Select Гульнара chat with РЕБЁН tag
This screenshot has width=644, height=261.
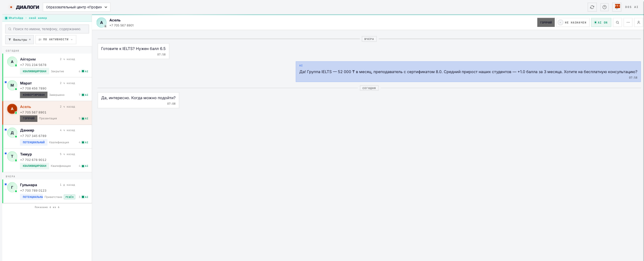47,191
